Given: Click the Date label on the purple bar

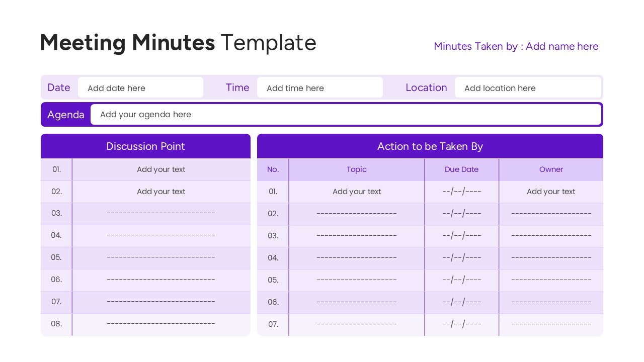Looking at the screenshot, I should (x=59, y=87).
